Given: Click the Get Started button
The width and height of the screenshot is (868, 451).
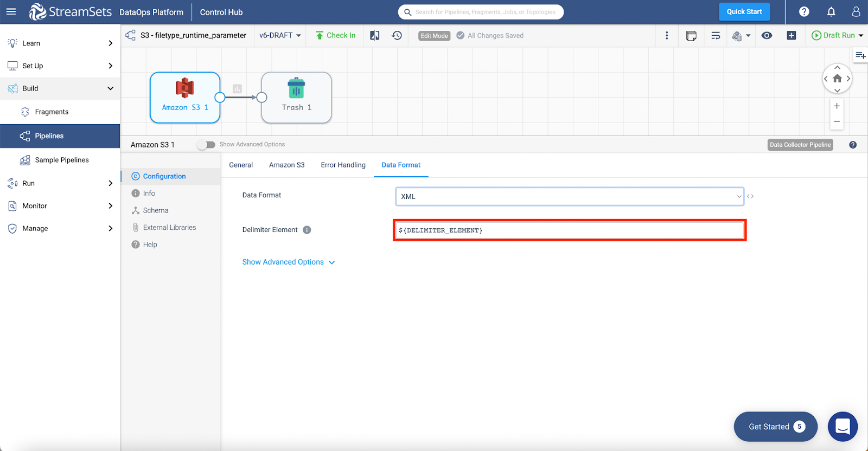Looking at the screenshot, I should tap(776, 427).
